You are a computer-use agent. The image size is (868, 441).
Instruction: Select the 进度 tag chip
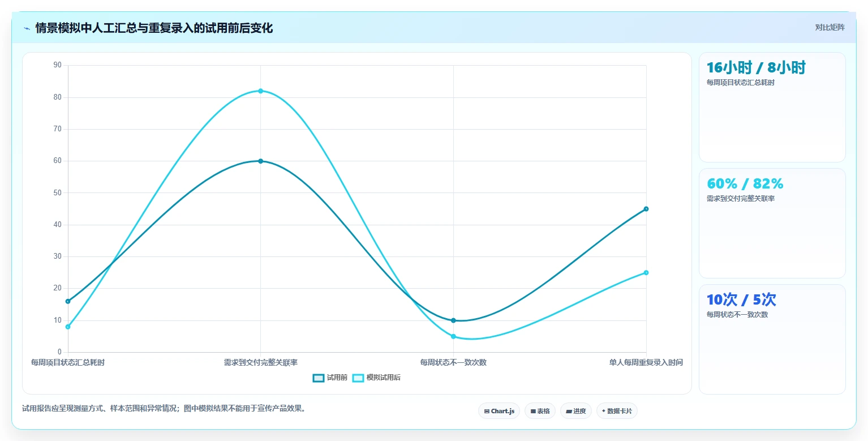coord(576,411)
